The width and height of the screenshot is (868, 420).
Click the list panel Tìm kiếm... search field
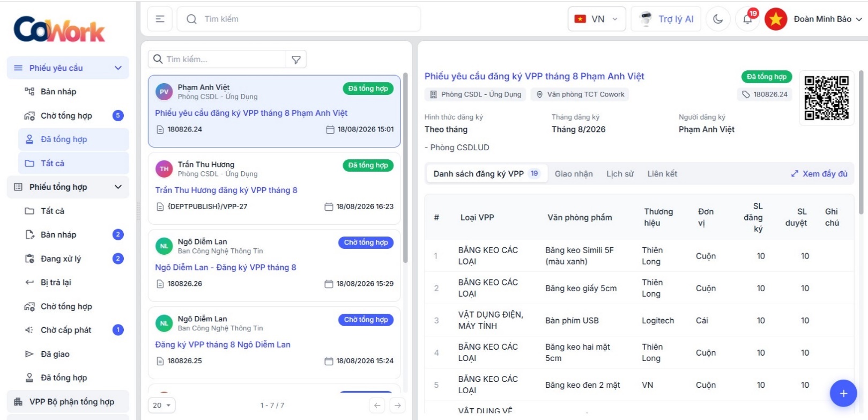[217, 60]
